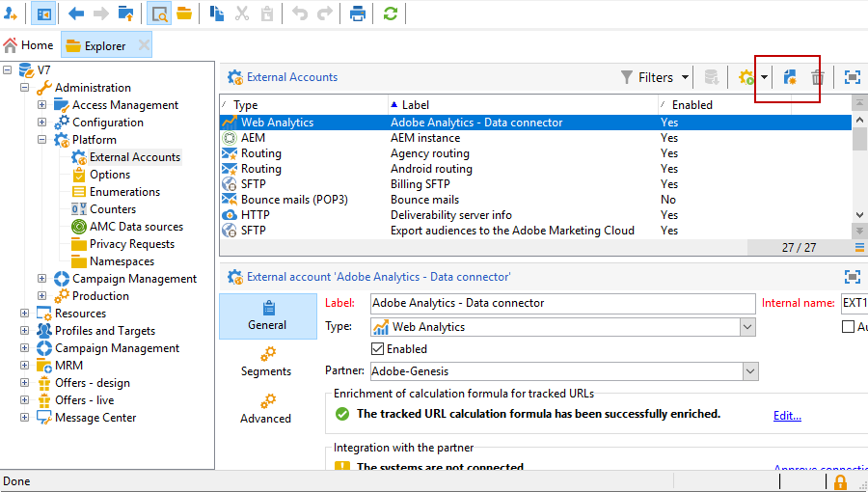Open the Filters dropdown
868x492 pixels.
655,77
